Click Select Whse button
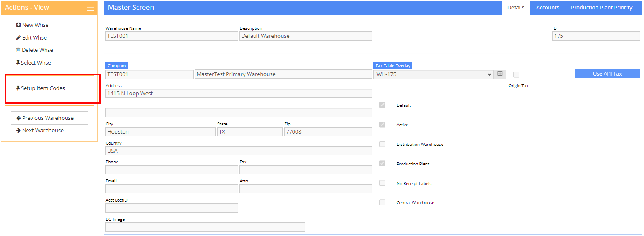The image size is (644, 236). click(49, 63)
